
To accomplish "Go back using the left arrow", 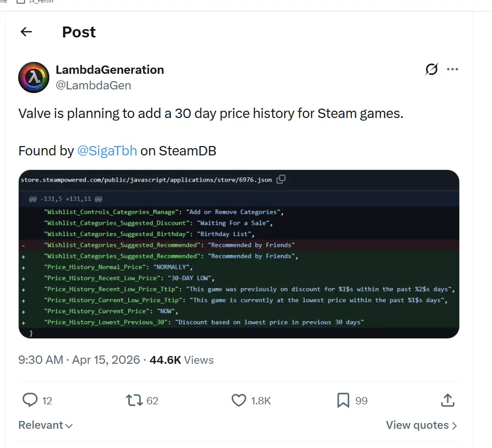I will tap(26, 32).
